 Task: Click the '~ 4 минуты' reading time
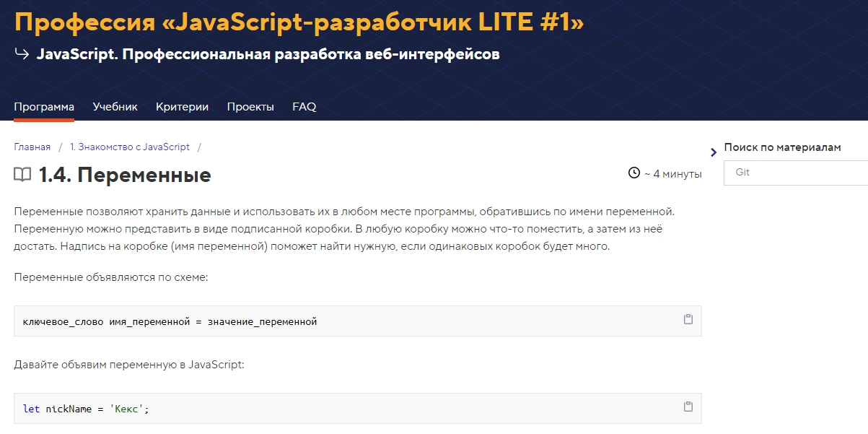tap(672, 174)
